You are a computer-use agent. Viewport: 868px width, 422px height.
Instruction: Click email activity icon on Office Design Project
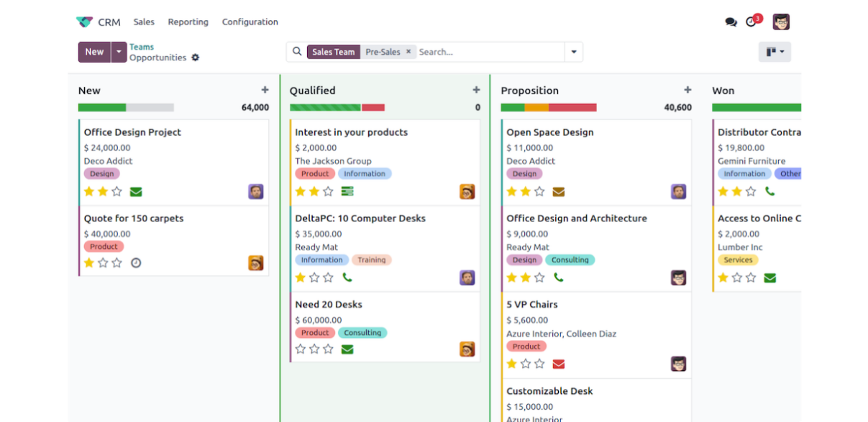(x=136, y=191)
